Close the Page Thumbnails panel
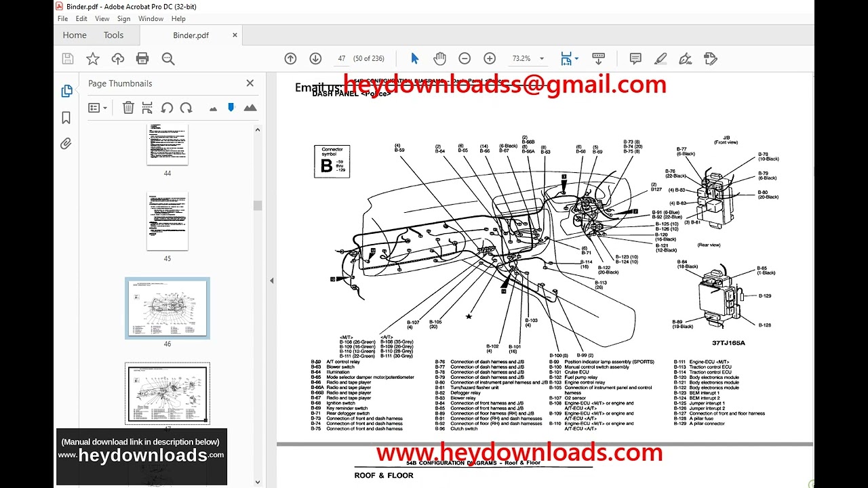 pos(250,83)
